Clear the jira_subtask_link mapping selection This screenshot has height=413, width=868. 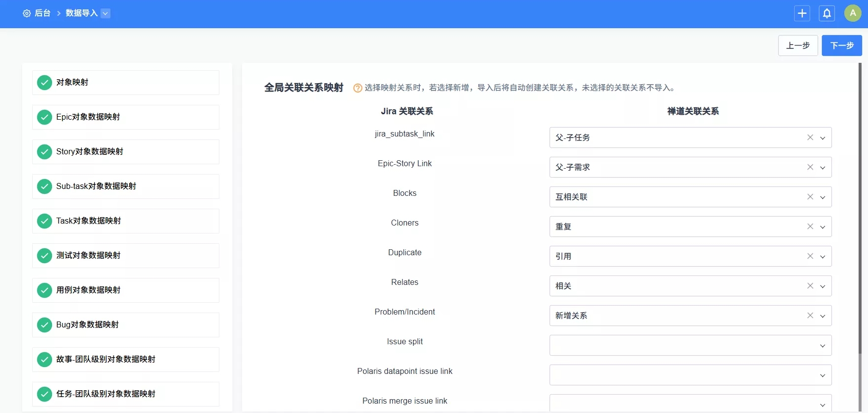pos(810,138)
